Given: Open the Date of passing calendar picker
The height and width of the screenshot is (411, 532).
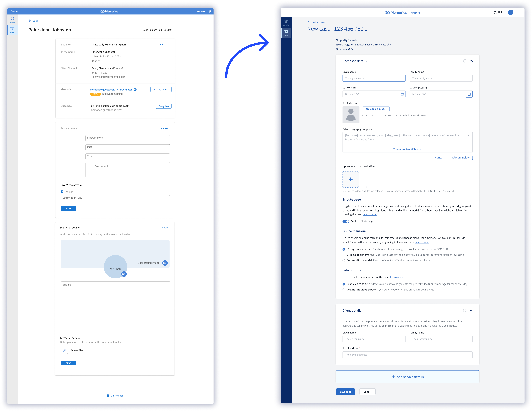Looking at the screenshot, I should (469, 94).
